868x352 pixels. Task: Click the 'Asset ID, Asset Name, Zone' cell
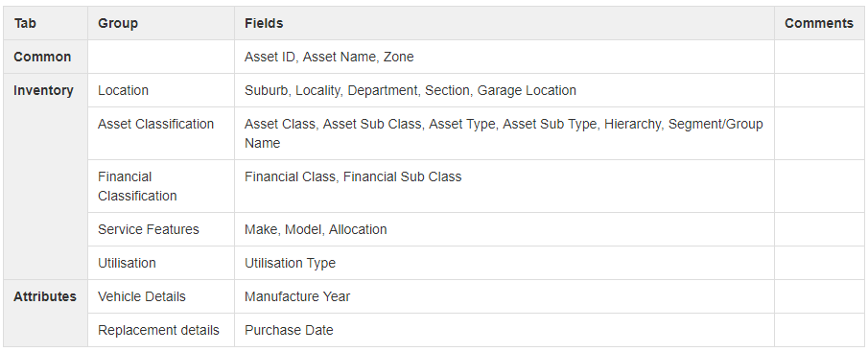(x=504, y=57)
